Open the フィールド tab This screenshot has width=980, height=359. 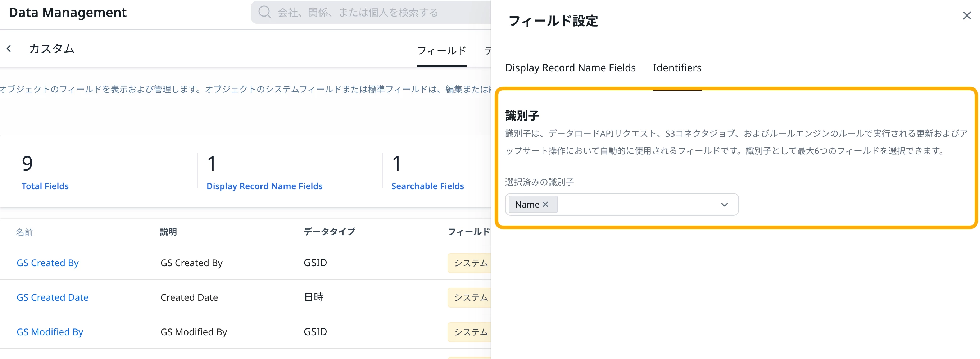coord(441,51)
